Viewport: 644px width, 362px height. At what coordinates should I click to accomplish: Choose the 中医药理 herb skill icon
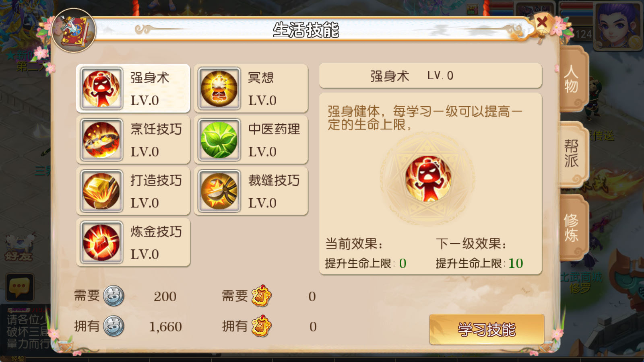point(219,140)
